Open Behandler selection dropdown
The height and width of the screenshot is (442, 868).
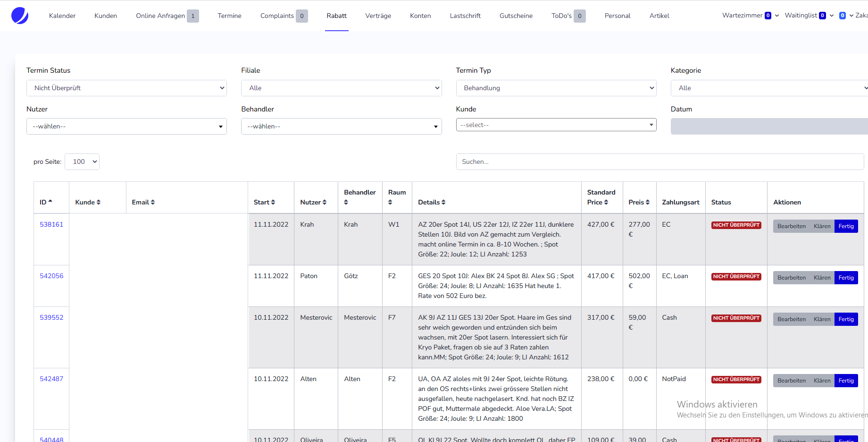click(x=341, y=126)
